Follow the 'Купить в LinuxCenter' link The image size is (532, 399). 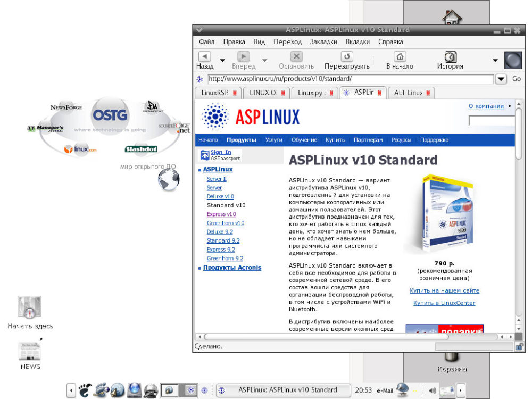click(x=444, y=303)
